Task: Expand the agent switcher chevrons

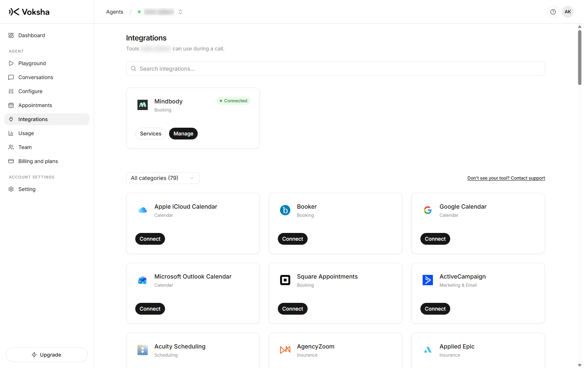Action: 180,12
